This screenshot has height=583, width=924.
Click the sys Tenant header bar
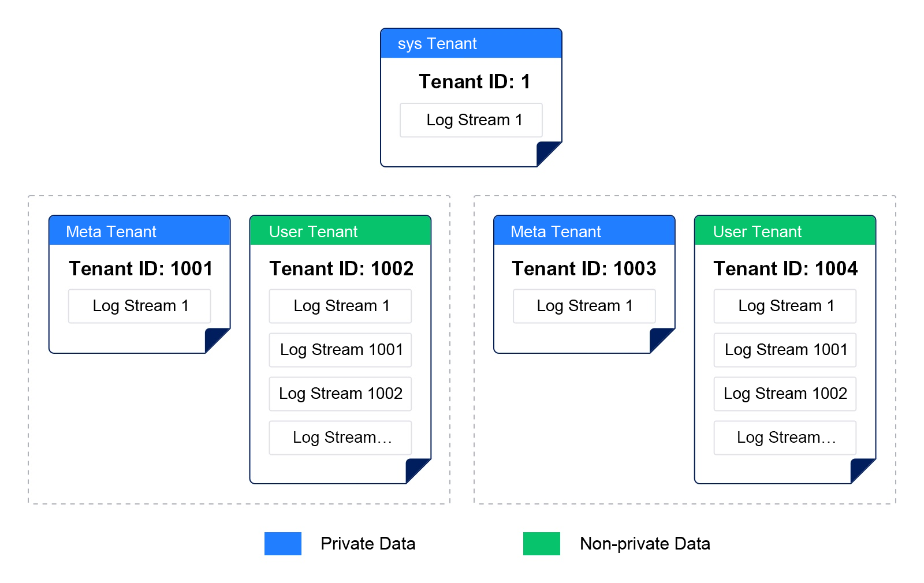471,43
